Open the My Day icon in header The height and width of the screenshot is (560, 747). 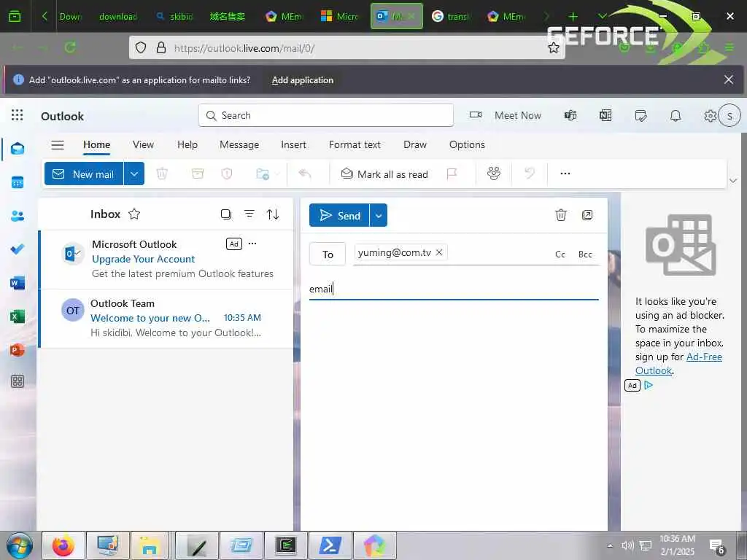point(640,115)
